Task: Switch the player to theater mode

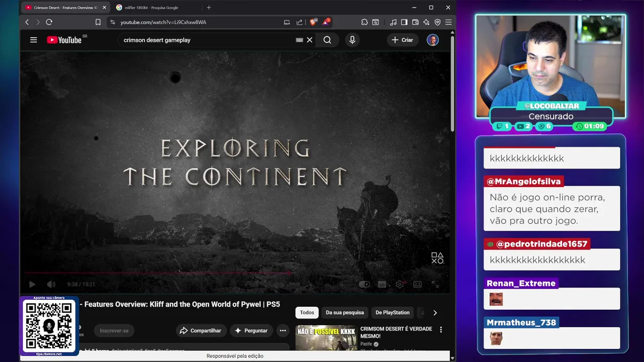Action: (x=417, y=285)
